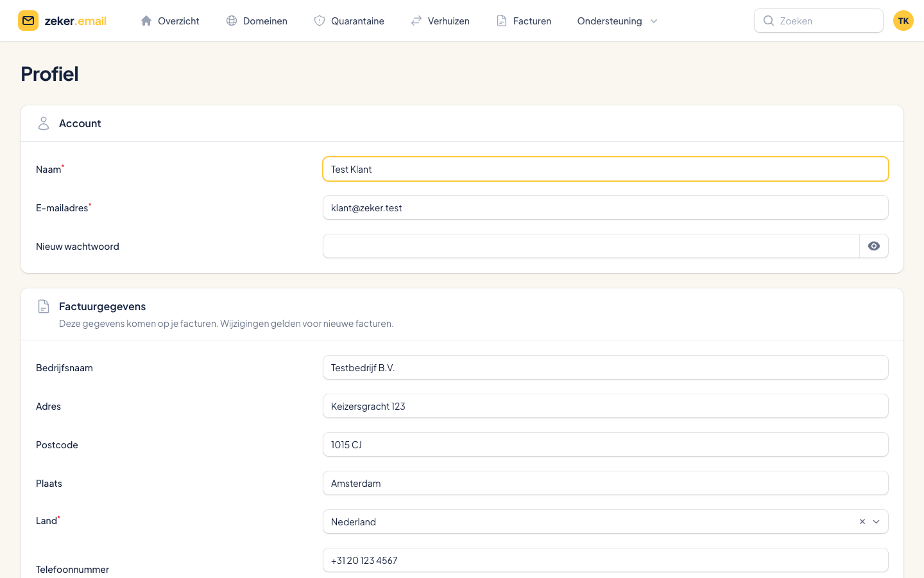The image size is (924, 578).
Task: Click the Plaats field Amsterdam
Action: tap(606, 483)
